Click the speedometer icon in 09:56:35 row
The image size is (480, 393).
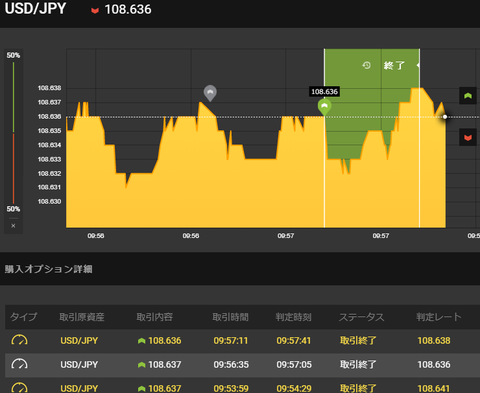point(20,364)
